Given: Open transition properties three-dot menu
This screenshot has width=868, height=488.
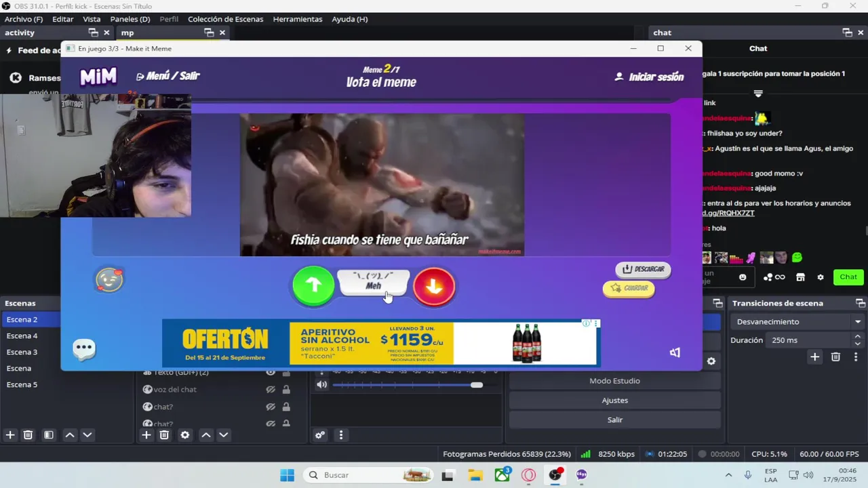Looking at the screenshot, I should 856,357.
